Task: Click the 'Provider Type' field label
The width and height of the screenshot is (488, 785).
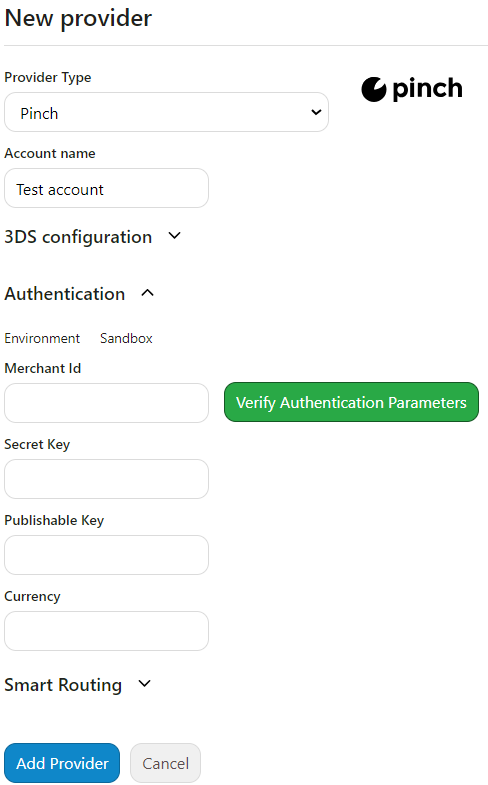Action: 48,78
